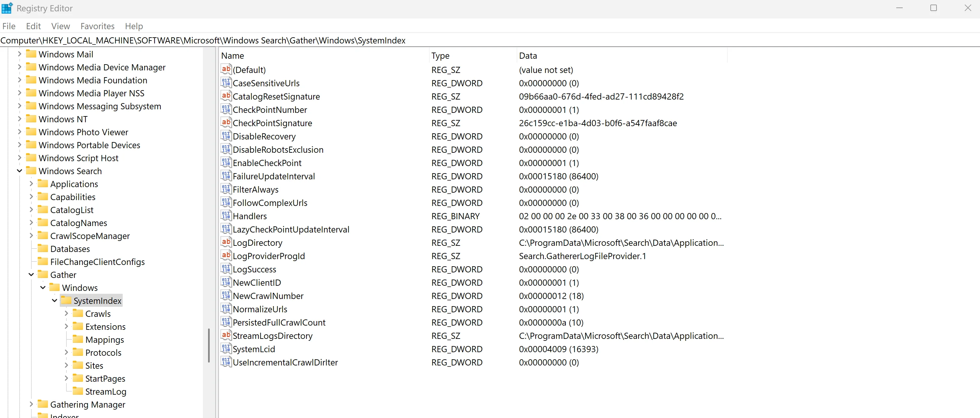
Task: Sort values by the Type column header
Action: pyautogui.click(x=473, y=55)
